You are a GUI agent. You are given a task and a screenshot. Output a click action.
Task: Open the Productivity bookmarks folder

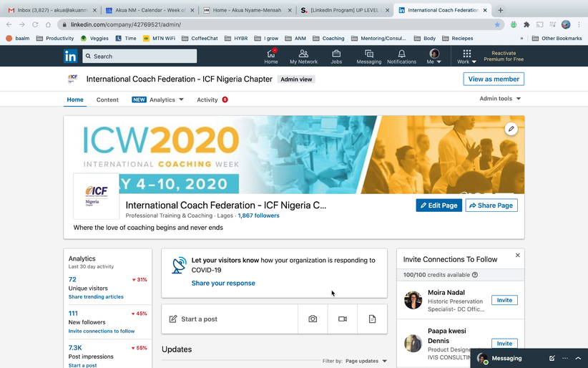[55, 38]
